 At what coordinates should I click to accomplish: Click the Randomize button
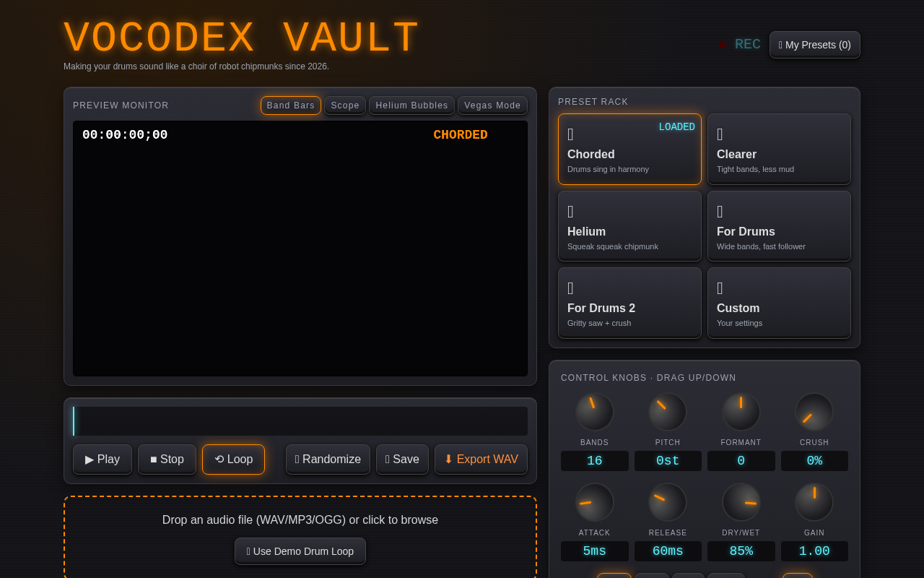[328, 460]
